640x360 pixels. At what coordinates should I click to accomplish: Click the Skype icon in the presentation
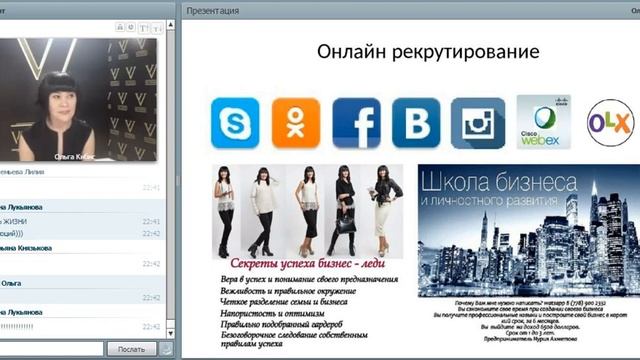[235, 123]
